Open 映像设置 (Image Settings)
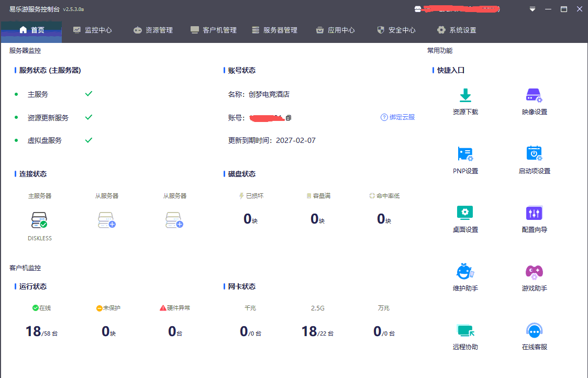The image size is (588, 378). pyautogui.click(x=534, y=101)
